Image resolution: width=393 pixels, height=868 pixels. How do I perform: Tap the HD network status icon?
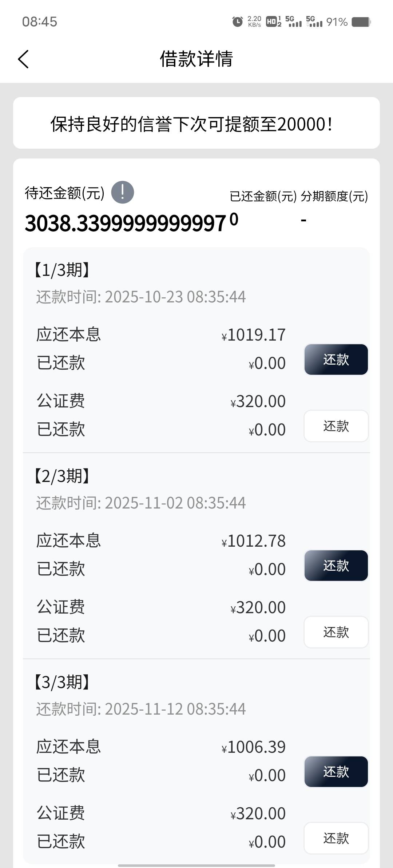(x=274, y=22)
